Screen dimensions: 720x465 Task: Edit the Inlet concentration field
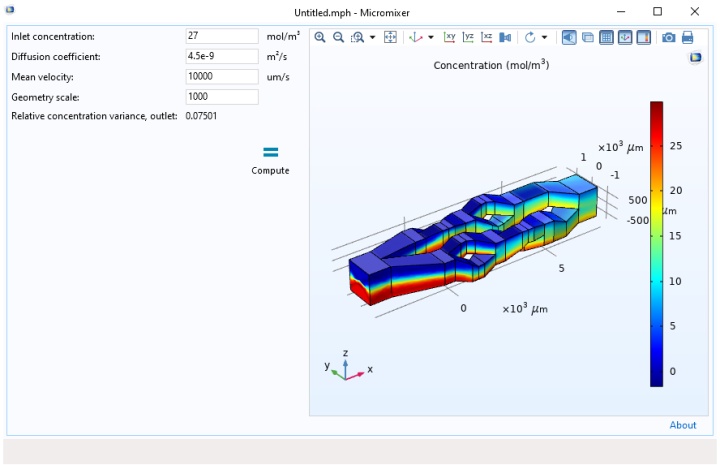coord(222,36)
